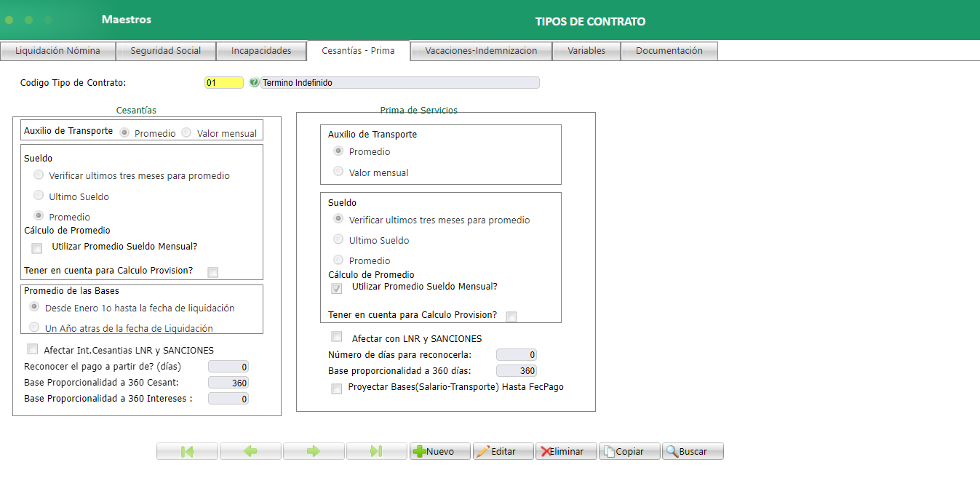Select the Cesantías - Prima tab
The image size is (980, 478).
coord(359,51)
